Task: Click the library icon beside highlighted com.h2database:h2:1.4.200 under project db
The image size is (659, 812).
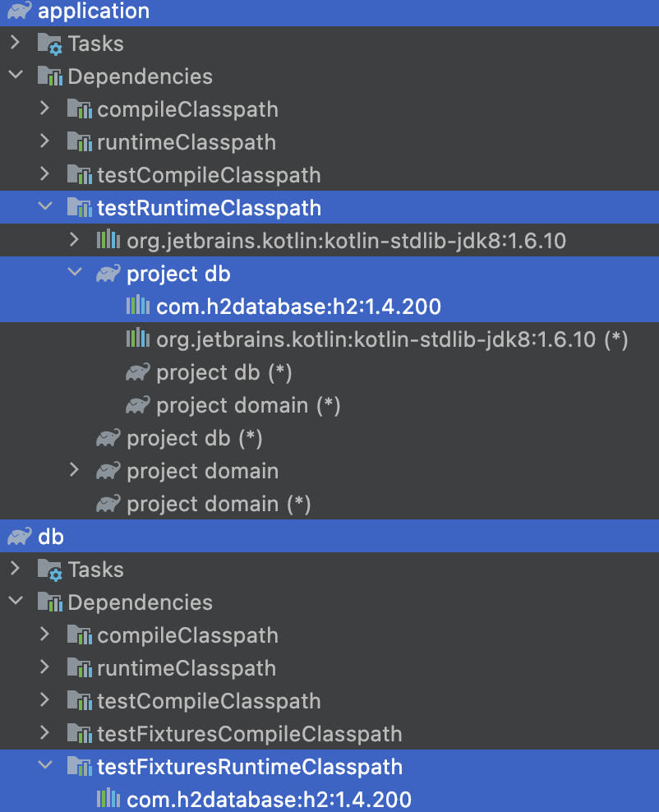Action: tap(138, 306)
